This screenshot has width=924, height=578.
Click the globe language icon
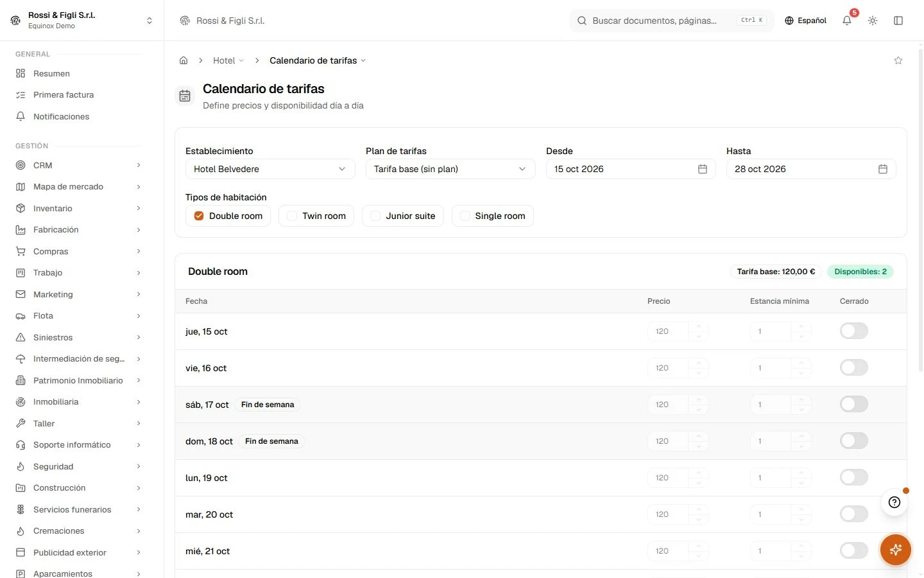[789, 21]
